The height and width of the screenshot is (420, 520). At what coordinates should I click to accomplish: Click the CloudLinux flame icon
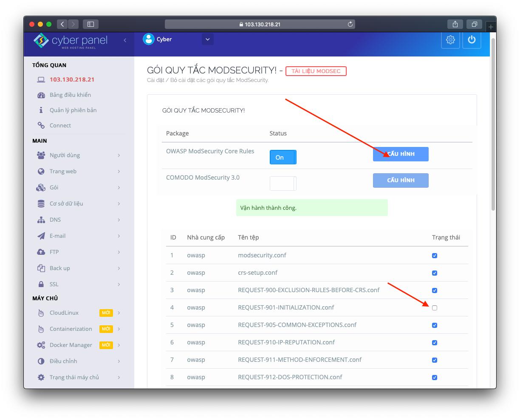41,313
